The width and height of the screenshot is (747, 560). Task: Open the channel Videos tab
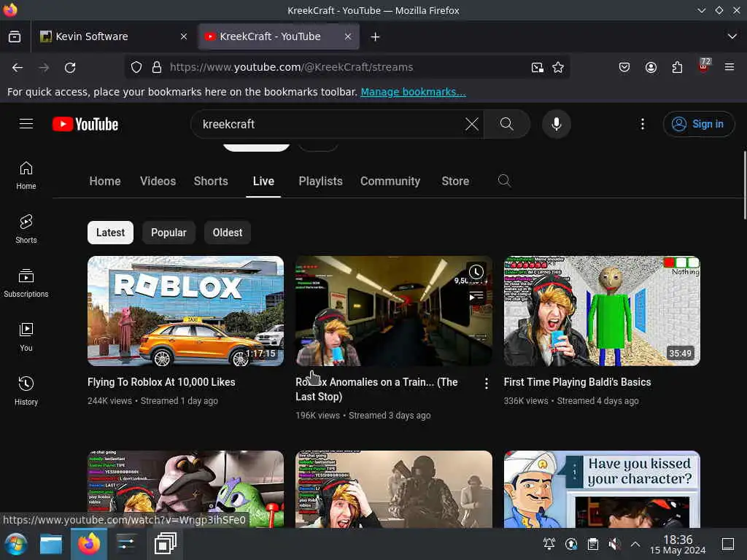158,181
